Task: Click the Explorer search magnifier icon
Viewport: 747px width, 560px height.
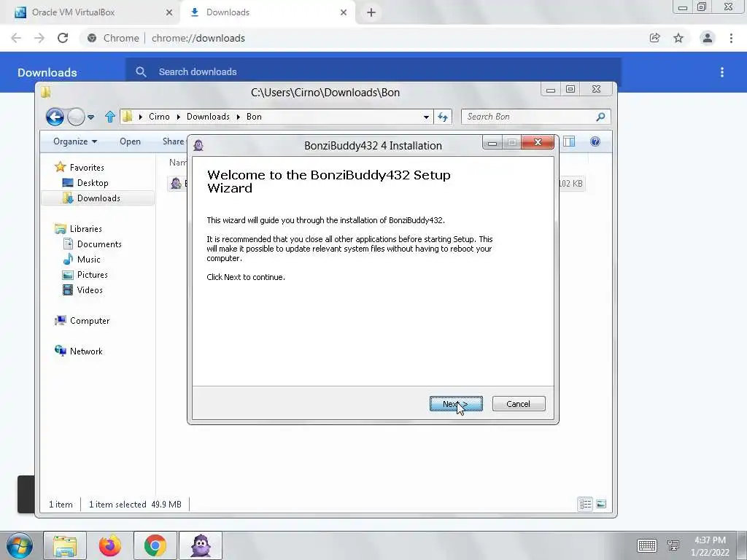Action: pyautogui.click(x=601, y=117)
